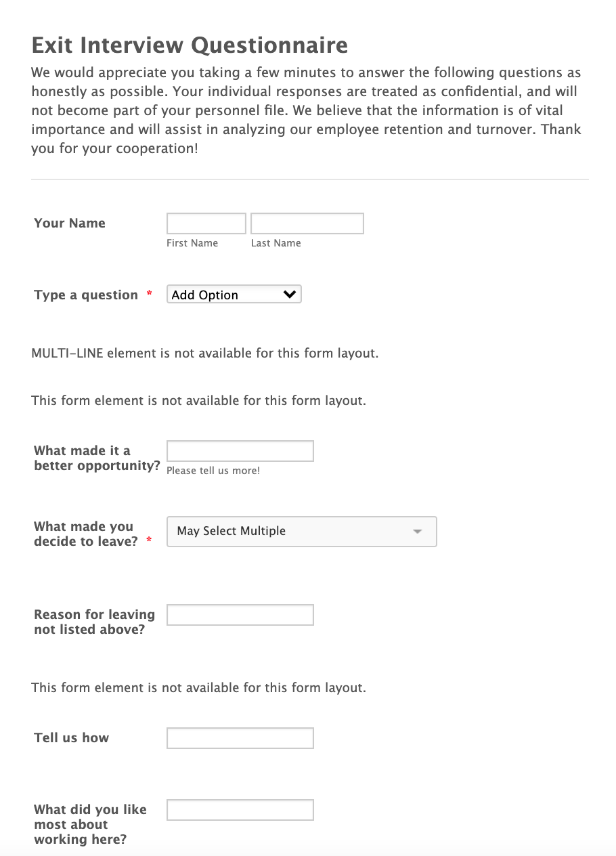Click the What made it a better opportunity label

97,458
